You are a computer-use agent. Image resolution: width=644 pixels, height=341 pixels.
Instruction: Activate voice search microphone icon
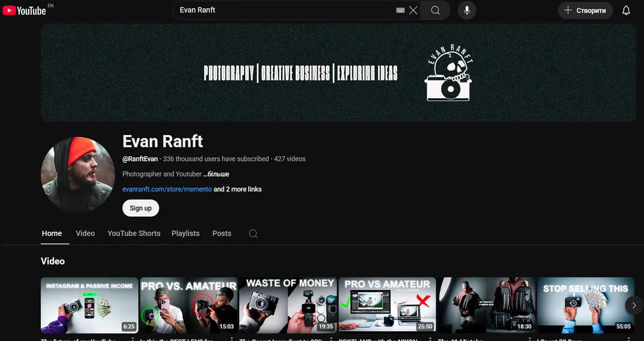467,10
